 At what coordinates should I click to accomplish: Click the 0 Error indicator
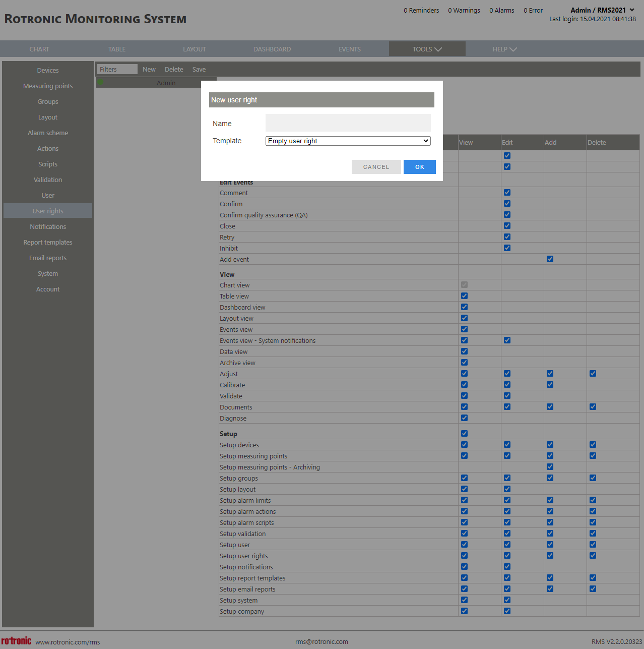(x=533, y=10)
